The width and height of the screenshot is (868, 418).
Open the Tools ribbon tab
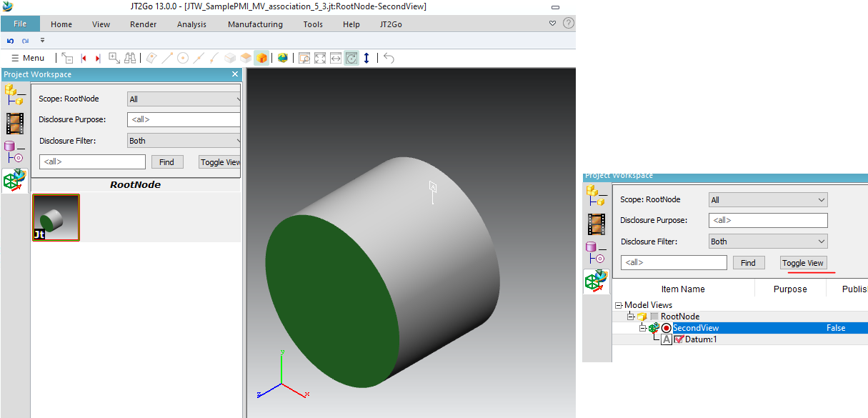tap(313, 24)
